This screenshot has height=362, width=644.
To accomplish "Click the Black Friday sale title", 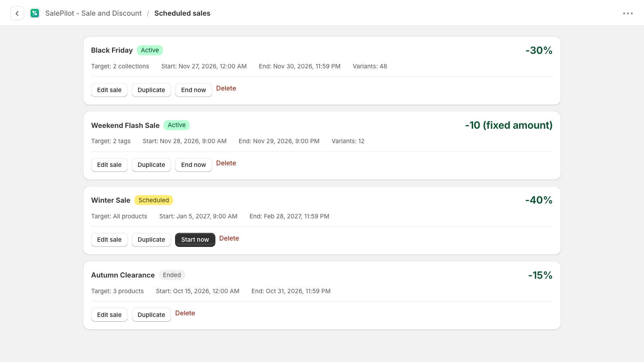I will pyautogui.click(x=112, y=50).
